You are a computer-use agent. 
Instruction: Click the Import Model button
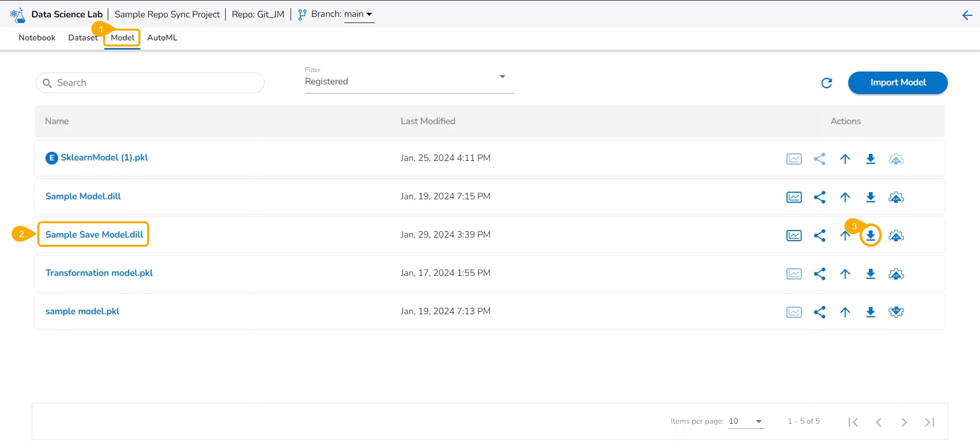coord(897,83)
